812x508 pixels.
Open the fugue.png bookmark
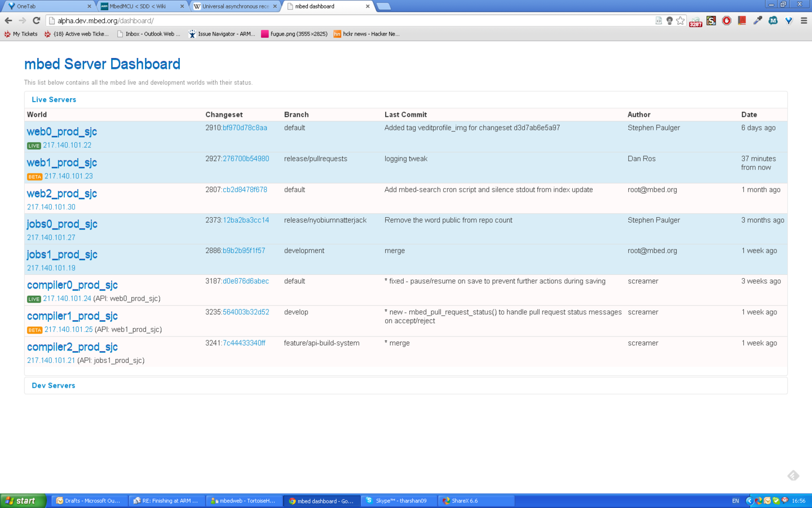coord(294,34)
